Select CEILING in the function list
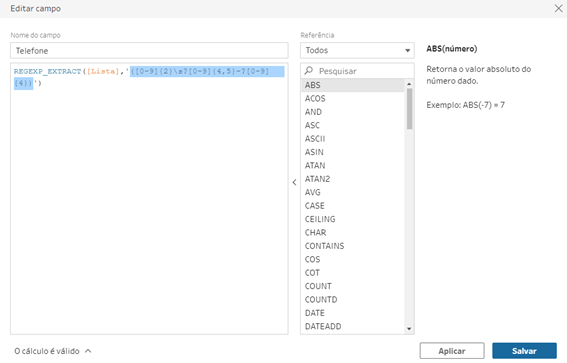This screenshot has width=567, height=363. (x=353, y=219)
